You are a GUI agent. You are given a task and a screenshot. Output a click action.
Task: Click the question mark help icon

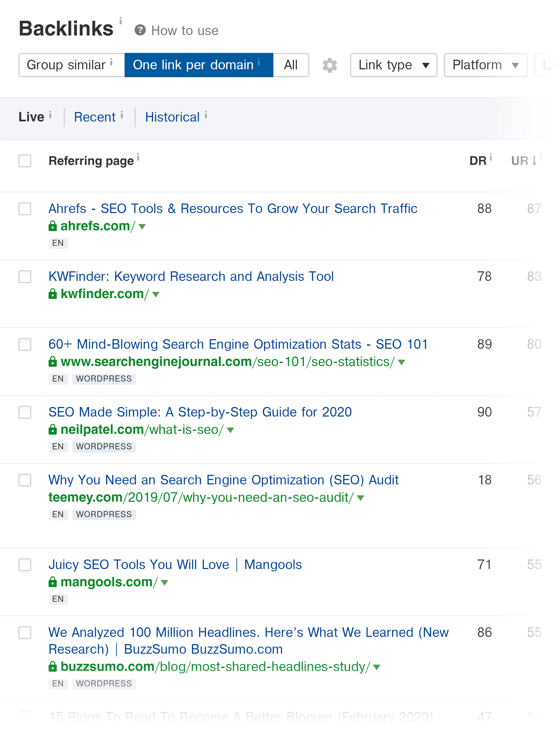(x=140, y=30)
